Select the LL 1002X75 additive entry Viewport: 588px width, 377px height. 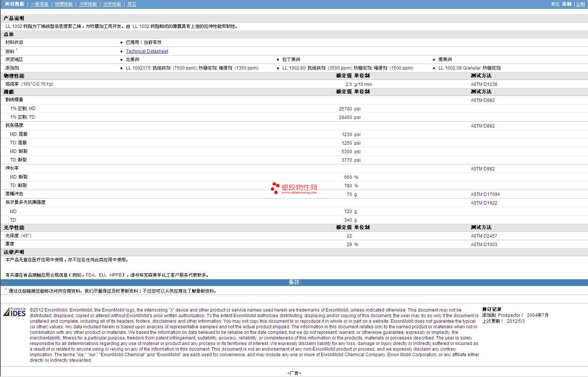pos(192,68)
